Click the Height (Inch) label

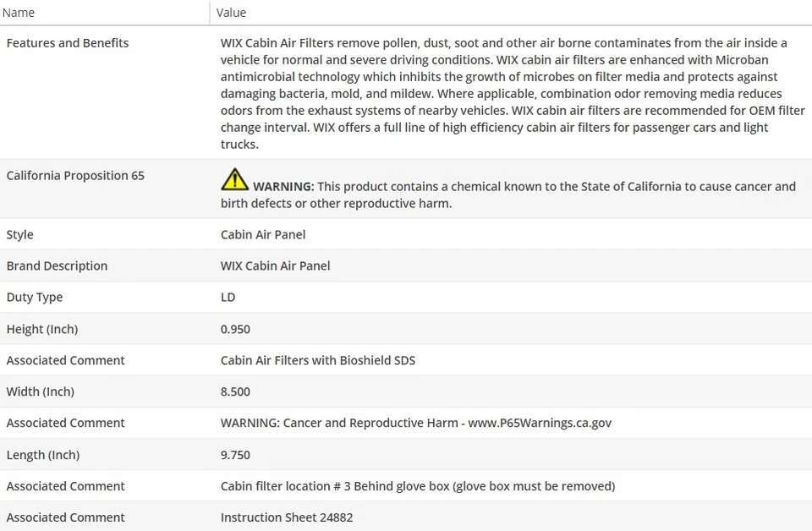(42, 329)
